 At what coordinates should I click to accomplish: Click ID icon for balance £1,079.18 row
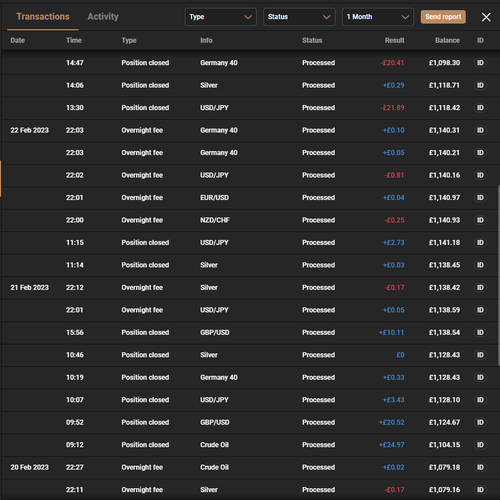[x=480, y=467]
